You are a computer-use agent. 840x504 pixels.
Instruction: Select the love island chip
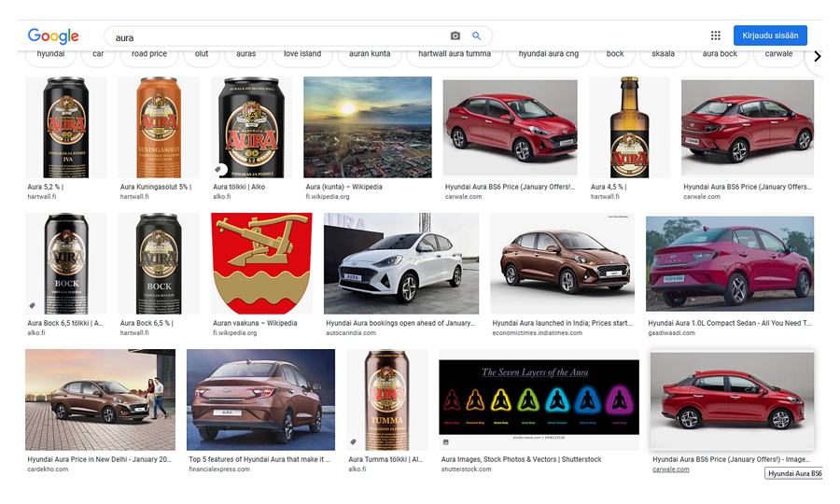coord(302,54)
